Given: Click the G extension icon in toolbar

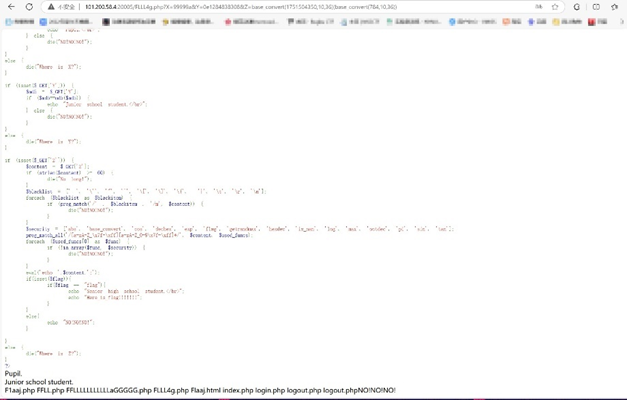Looking at the screenshot, I should click(577, 7).
